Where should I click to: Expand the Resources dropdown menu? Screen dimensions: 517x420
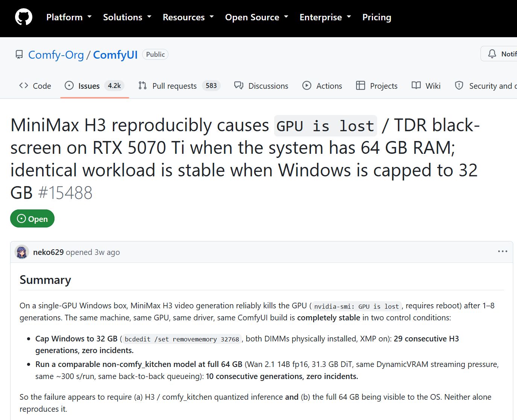point(188,17)
